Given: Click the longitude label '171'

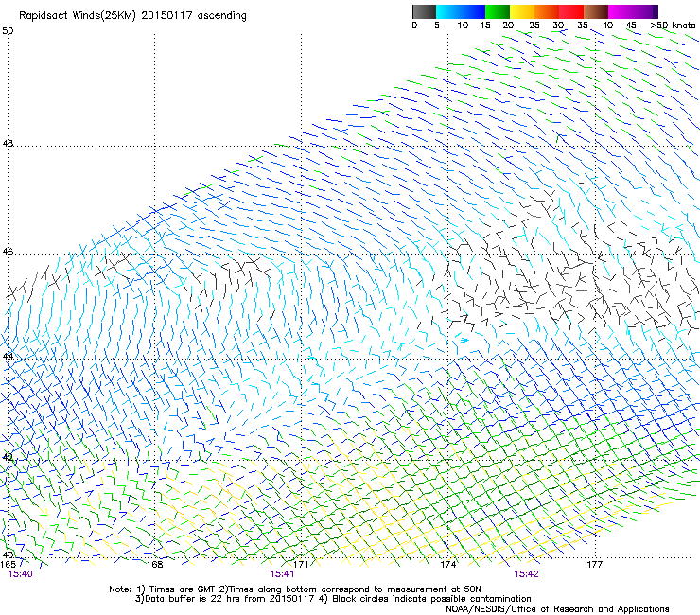Looking at the screenshot, I should click(302, 565).
